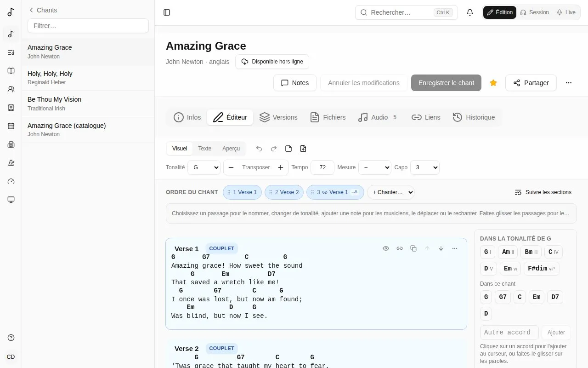The height and width of the screenshot is (368, 588).
Task: Switch to Édition mode
Action: (x=500, y=12)
